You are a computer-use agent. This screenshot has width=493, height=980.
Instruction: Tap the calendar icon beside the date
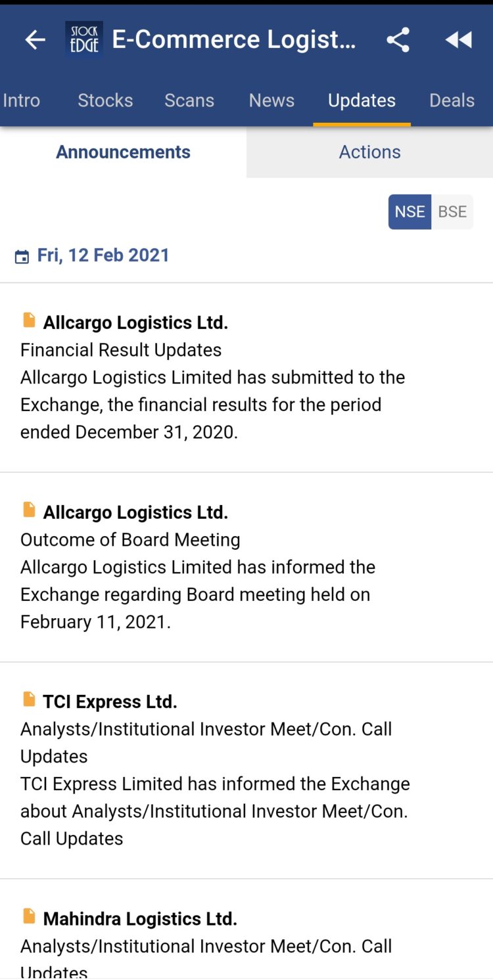22,257
